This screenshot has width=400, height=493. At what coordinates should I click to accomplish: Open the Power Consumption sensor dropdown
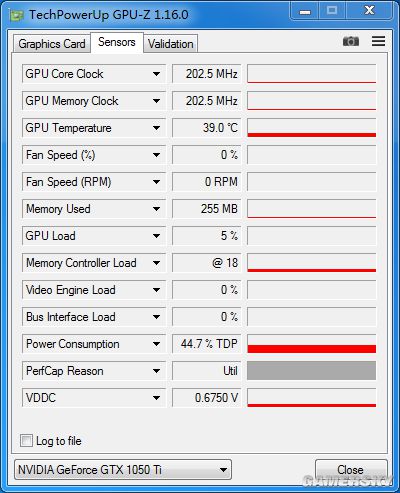[94, 344]
